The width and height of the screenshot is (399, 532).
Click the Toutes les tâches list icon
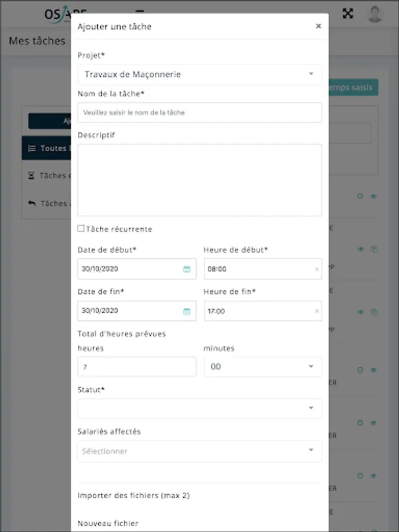tap(33, 148)
